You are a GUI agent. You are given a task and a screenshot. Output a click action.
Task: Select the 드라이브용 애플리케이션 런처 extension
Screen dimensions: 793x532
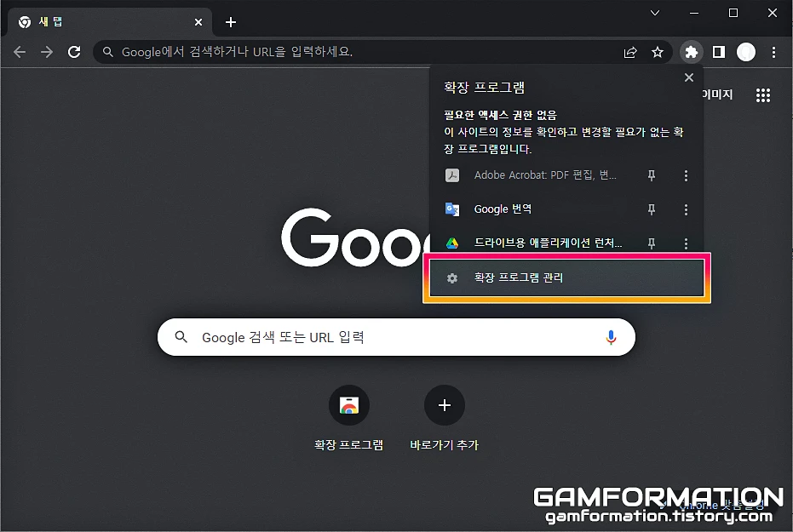534,243
